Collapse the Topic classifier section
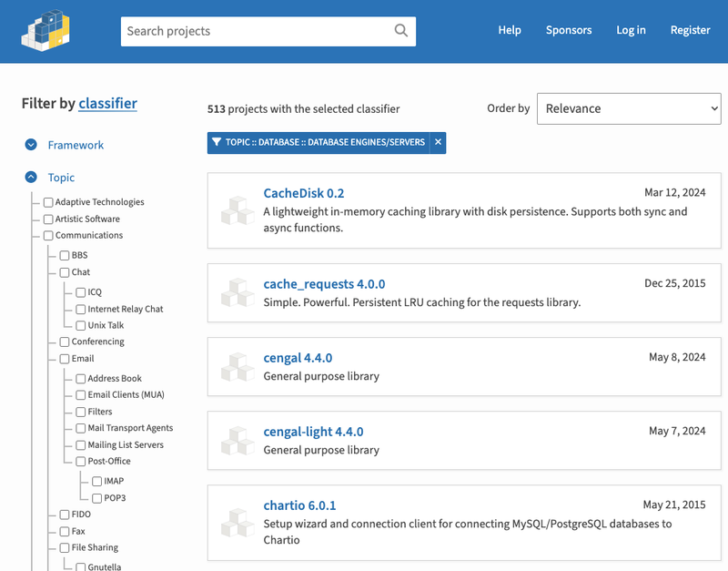728x571 pixels. [x=31, y=177]
